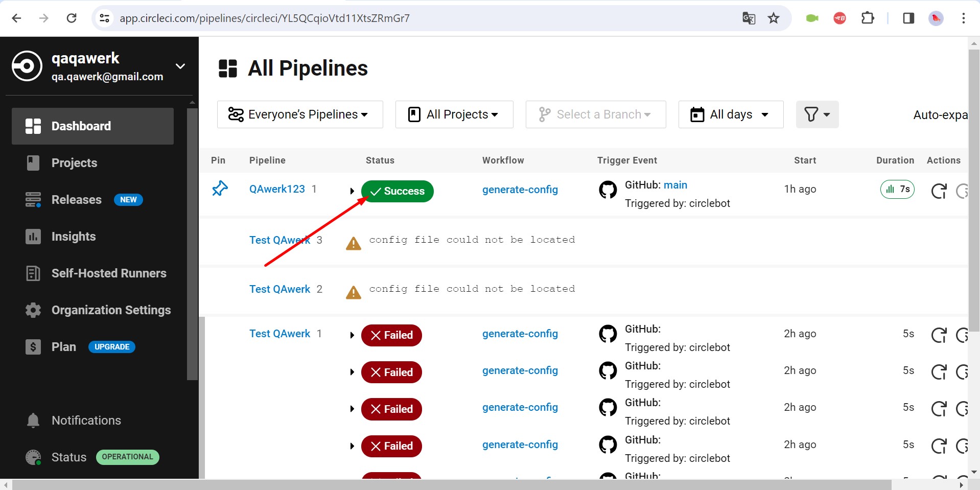Viewport: 980px width, 490px height.
Task: Open generate-config workflow for QAwerk123
Action: pos(520,190)
